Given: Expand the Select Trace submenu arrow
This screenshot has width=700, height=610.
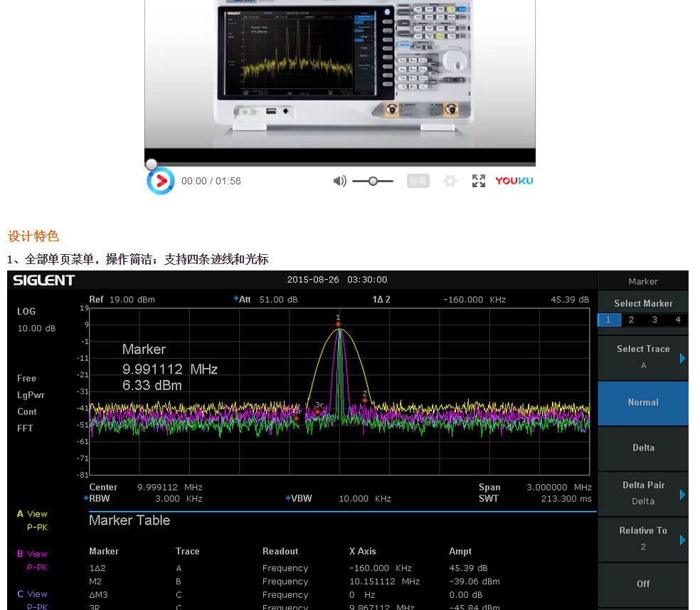Looking at the screenshot, I should pyautogui.click(x=682, y=358).
